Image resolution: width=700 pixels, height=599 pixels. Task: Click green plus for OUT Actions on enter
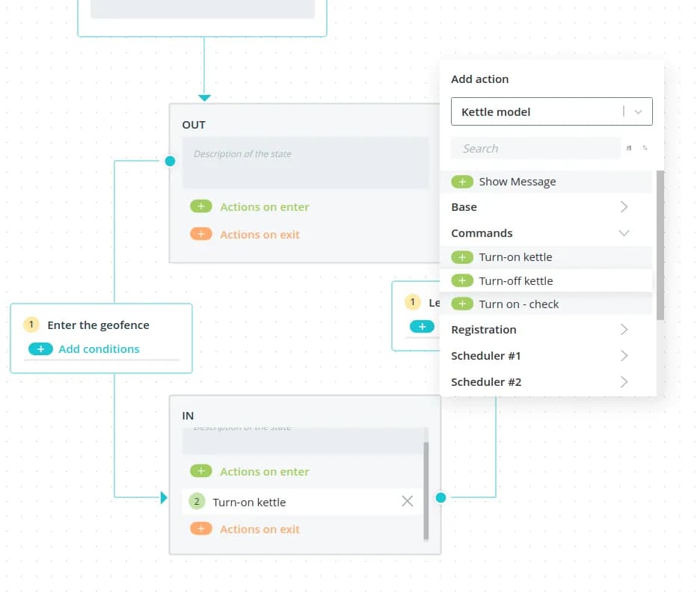point(201,207)
